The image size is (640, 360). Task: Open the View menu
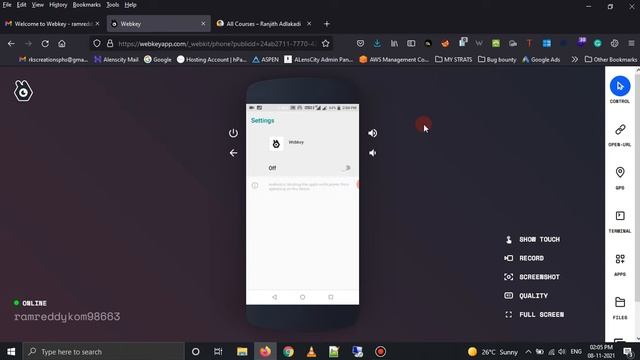tap(38, 5)
